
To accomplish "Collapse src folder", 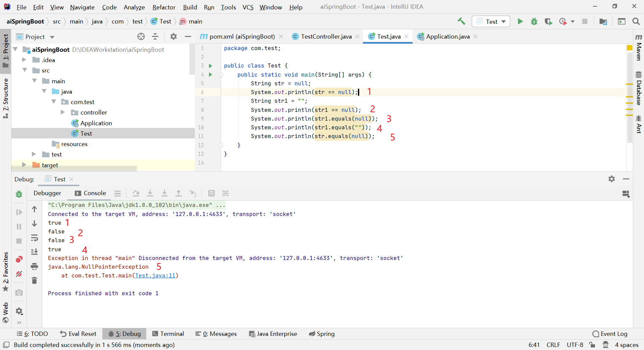I will pos(24,70).
